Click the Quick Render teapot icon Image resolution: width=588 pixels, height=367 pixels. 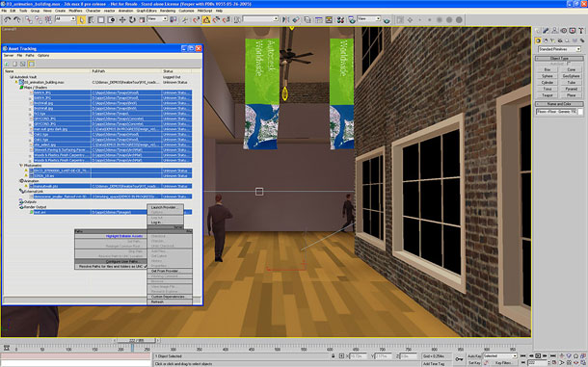pos(387,20)
